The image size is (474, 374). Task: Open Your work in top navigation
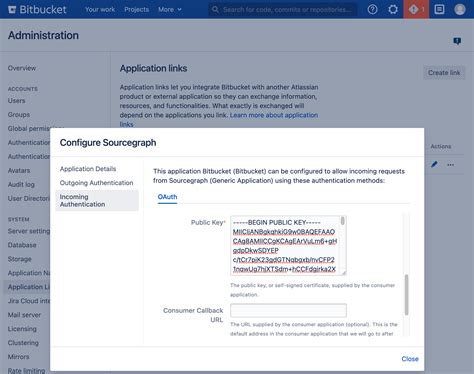[x=100, y=9]
